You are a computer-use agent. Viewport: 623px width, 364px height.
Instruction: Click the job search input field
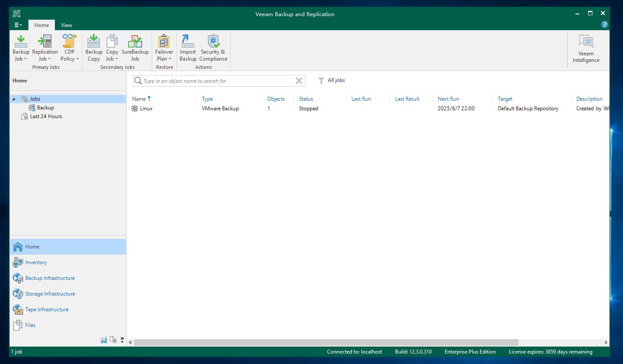[218, 81]
